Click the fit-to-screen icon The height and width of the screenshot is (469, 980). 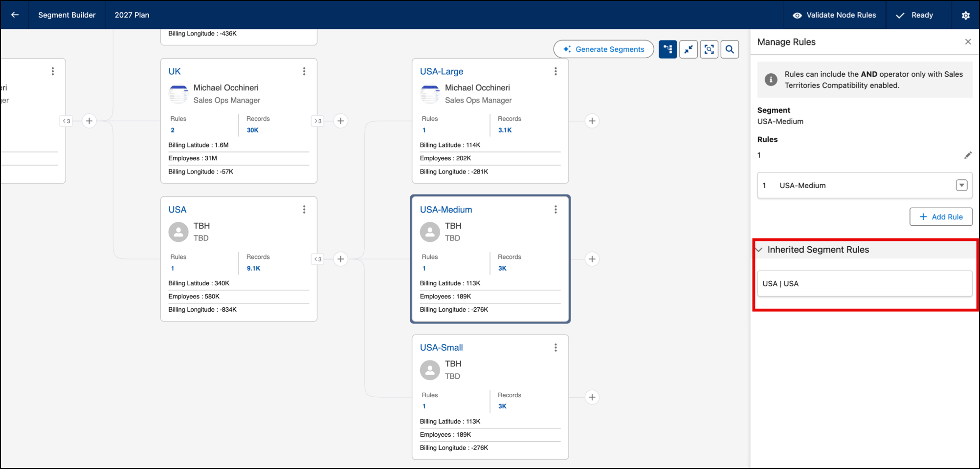click(709, 49)
